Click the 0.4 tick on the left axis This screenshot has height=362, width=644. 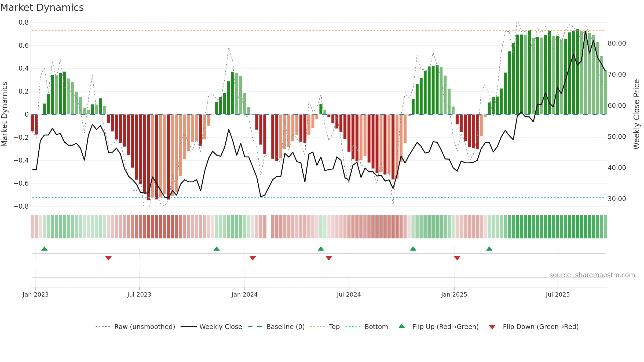pos(24,68)
